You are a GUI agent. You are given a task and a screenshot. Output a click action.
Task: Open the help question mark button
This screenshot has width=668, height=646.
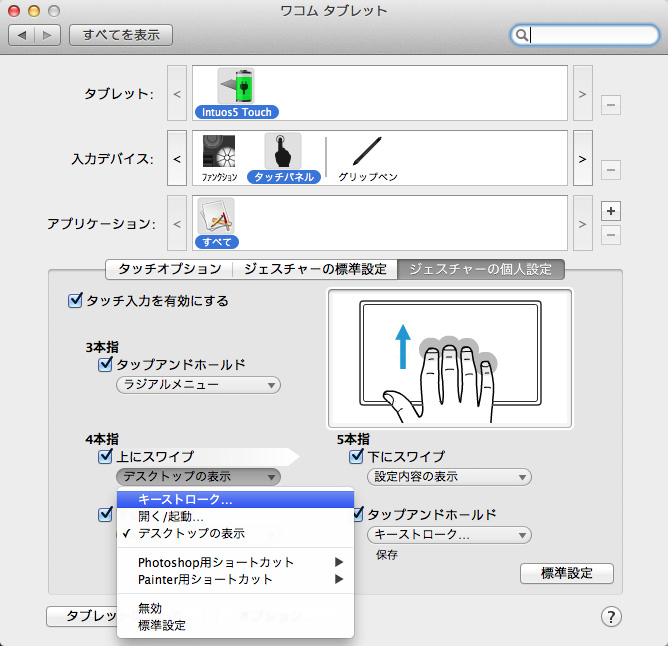[x=613, y=616]
